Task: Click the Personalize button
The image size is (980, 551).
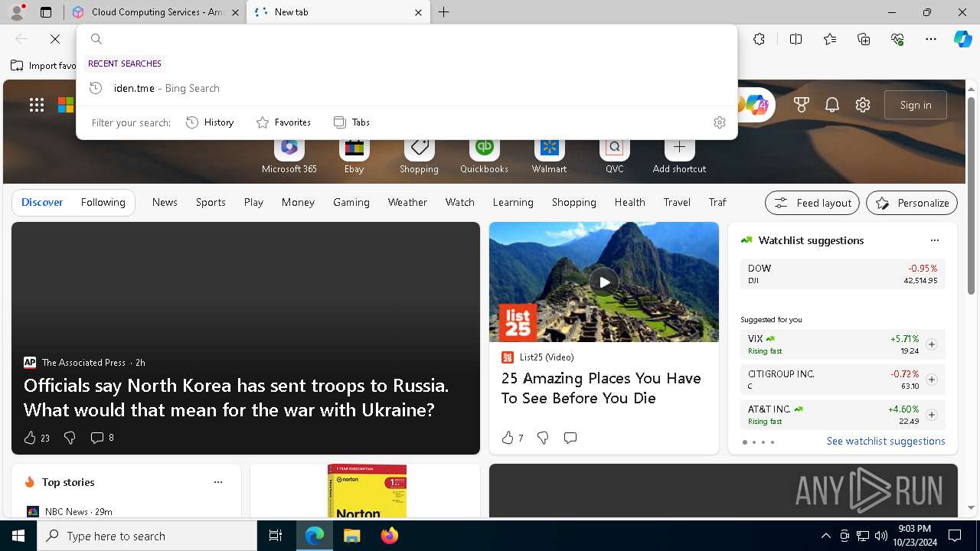Action: tap(912, 203)
